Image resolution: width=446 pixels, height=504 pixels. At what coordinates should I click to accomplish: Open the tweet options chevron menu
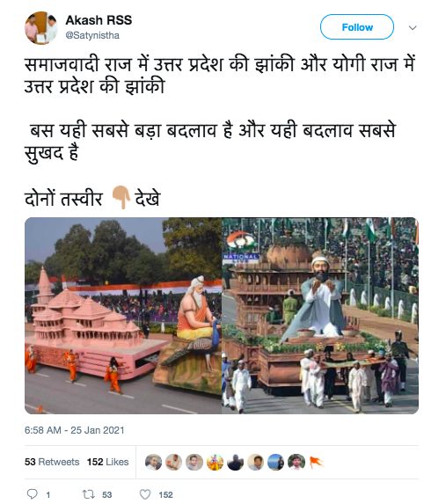(x=413, y=27)
